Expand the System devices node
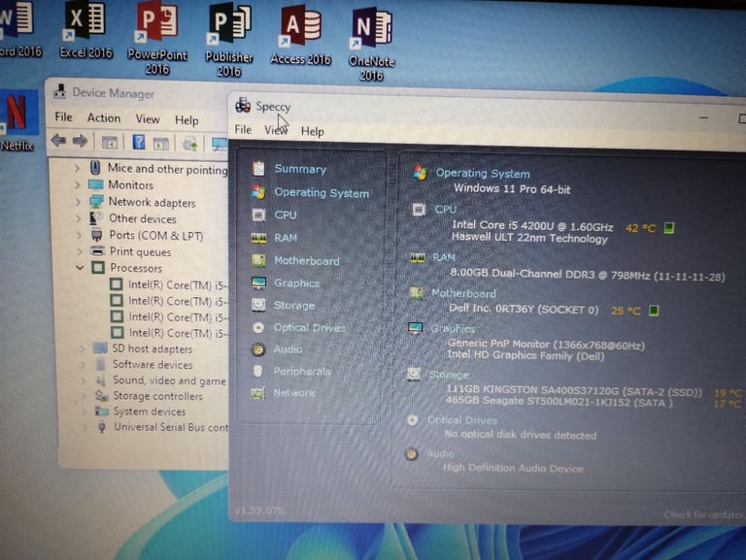This screenshot has width=746, height=560. pos(84,412)
